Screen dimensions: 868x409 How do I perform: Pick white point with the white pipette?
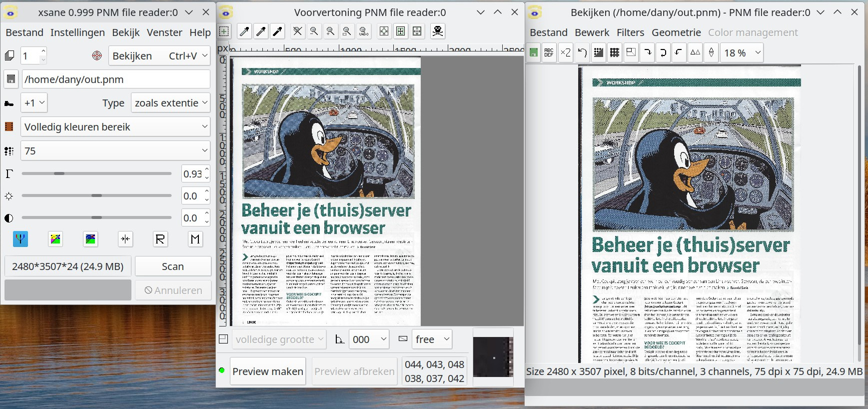[x=244, y=31]
